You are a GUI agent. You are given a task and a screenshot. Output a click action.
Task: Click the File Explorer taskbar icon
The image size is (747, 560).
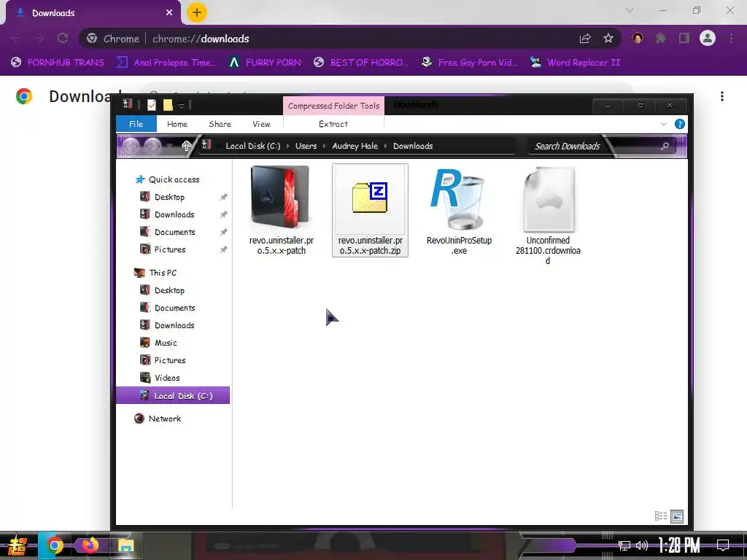[x=125, y=545]
